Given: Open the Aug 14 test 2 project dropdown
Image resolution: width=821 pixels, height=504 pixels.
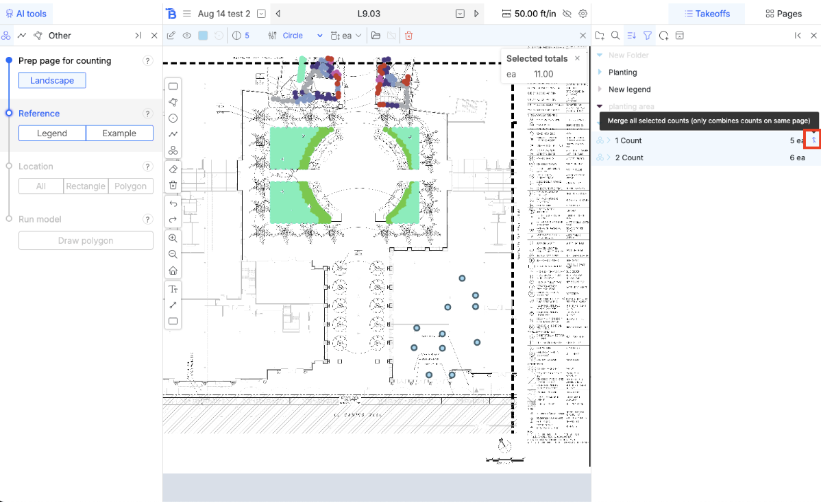Looking at the screenshot, I should tap(261, 14).
